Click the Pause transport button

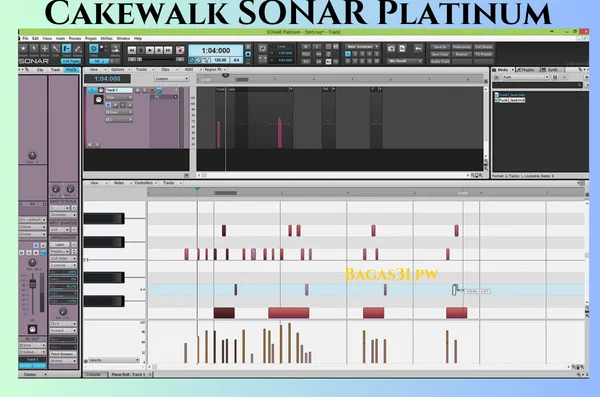[159, 50]
